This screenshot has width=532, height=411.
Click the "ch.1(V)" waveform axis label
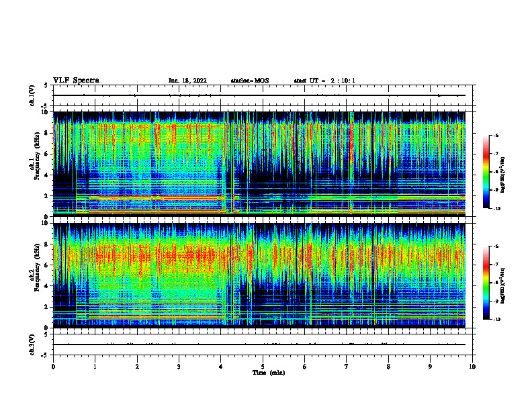32,95
